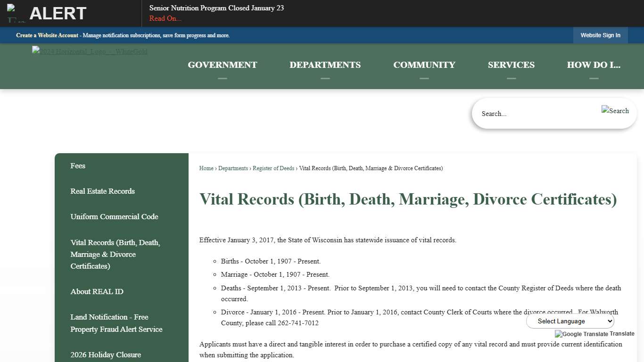Expand the DEPARTMENTS navigation menu
The width and height of the screenshot is (644, 362).
pyautogui.click(x=325, y=65)
